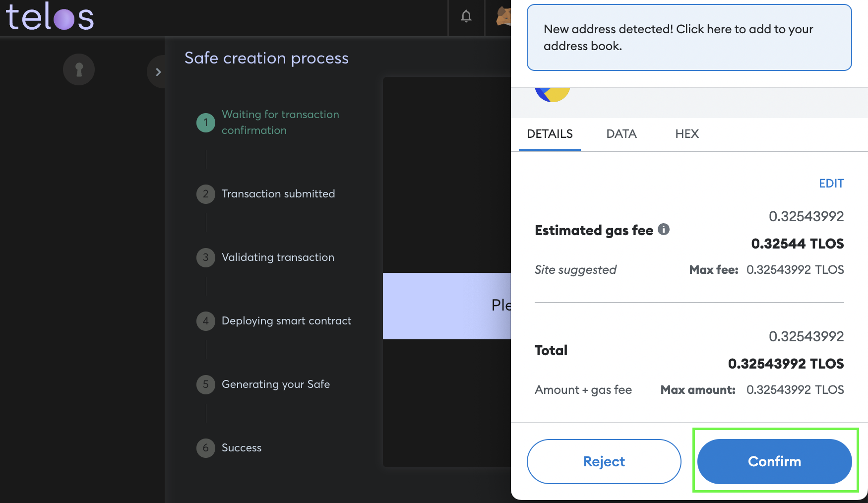Screen dimensions: 868x503
Task: Click step 1 numbered circle
Action: click(x=206, y=123)
